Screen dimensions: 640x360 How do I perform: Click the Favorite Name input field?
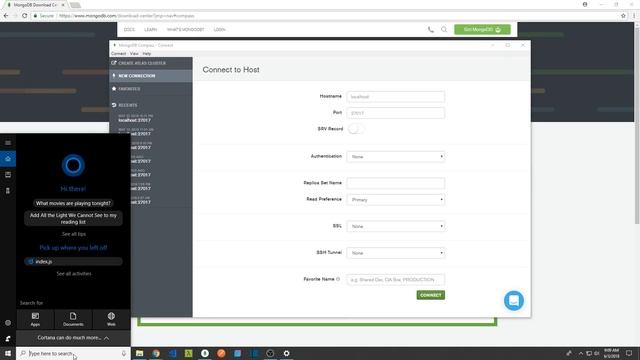tap(396, 280)
